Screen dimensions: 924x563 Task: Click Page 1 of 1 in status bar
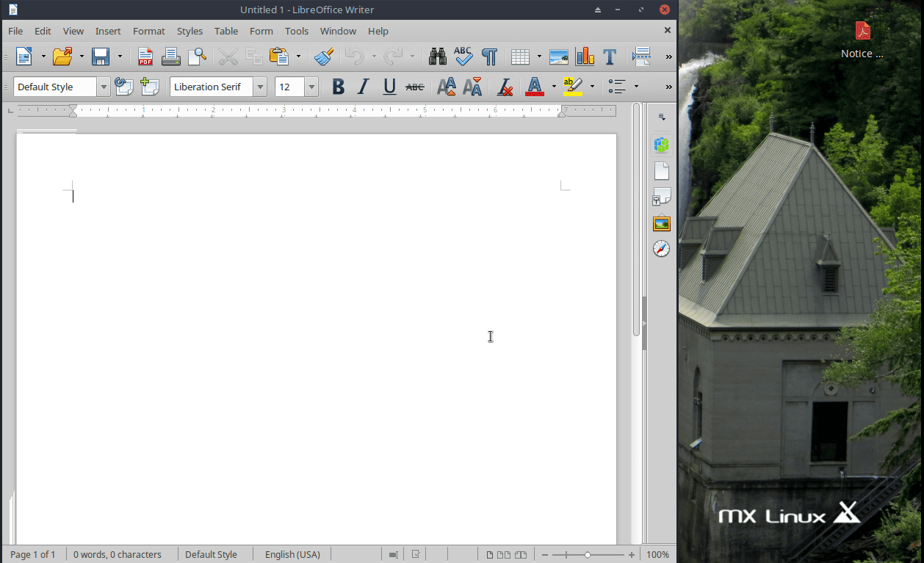[x=33, y=555]
